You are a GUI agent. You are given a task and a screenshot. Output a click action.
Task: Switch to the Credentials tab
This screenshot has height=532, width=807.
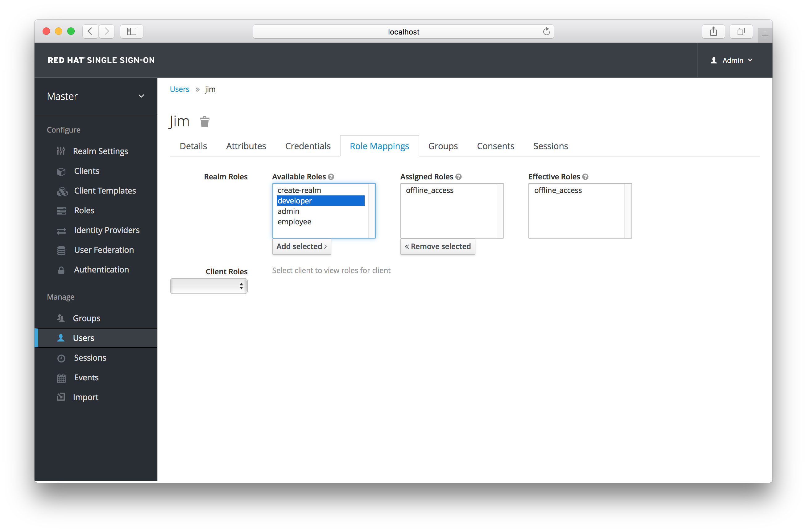pyautogui.click(x=307, y=145)
